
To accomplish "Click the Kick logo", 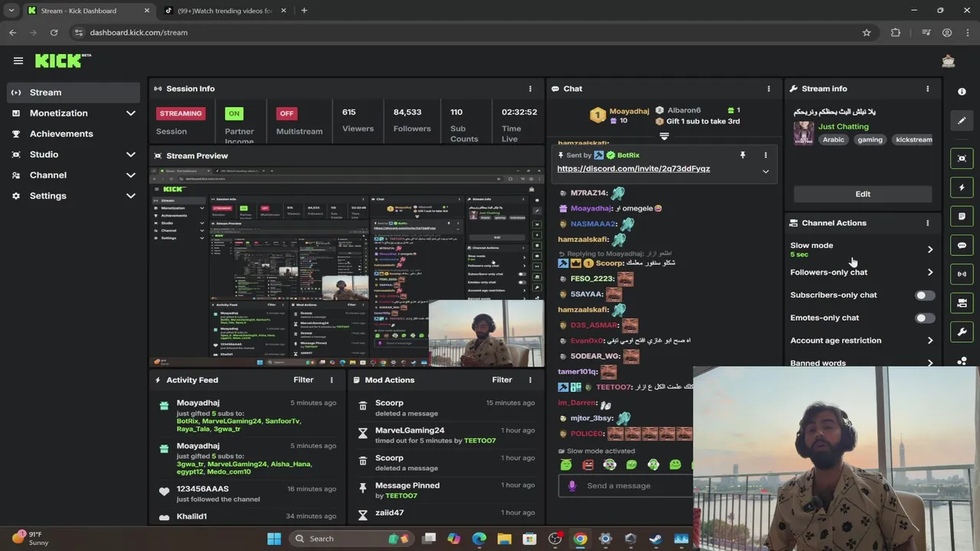I will point(63,60).
